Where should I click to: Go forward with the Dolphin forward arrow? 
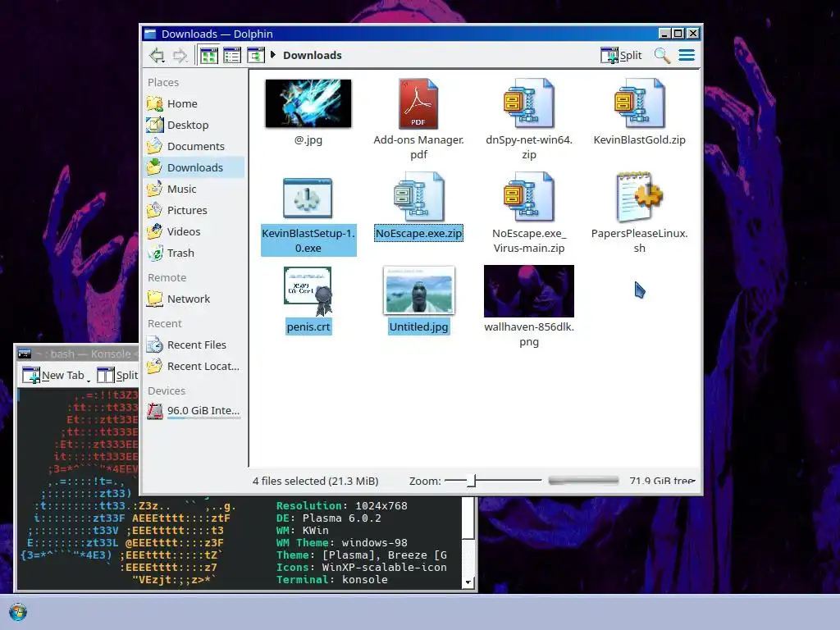tap(180, 55)
